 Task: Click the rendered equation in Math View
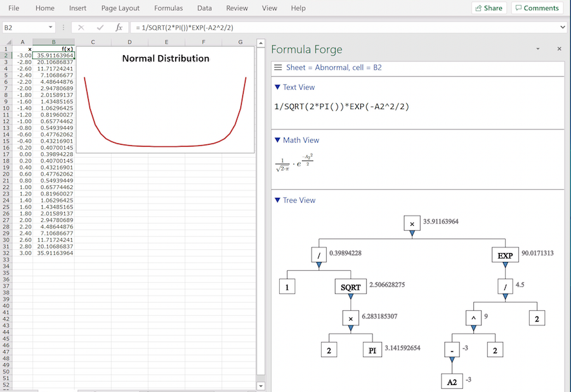294,162
